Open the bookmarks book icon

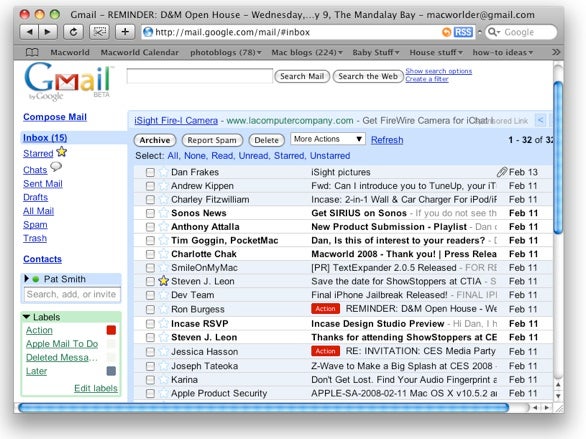(x=32, y=52)
